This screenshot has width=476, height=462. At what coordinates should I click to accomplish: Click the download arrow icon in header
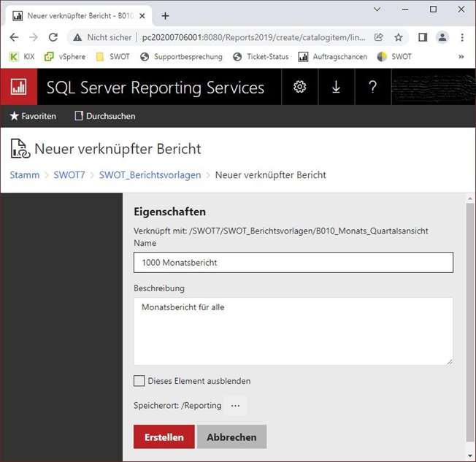pos(336,87)
